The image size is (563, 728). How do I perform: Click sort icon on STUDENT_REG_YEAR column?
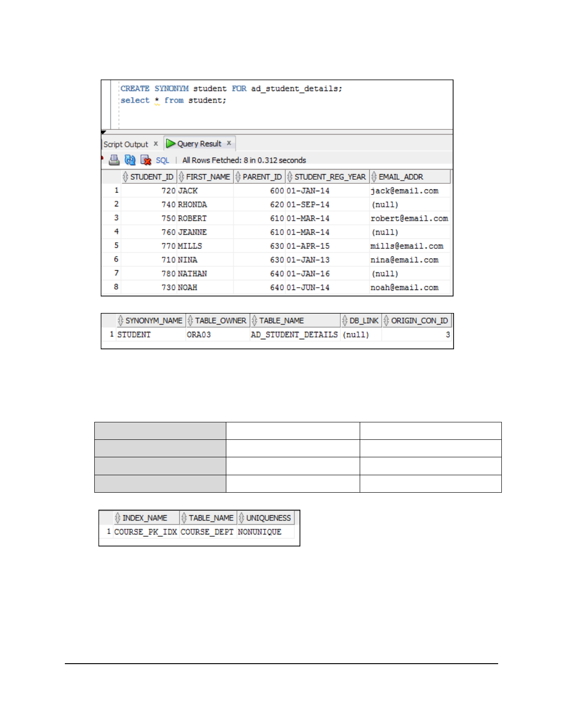(290, 177)
